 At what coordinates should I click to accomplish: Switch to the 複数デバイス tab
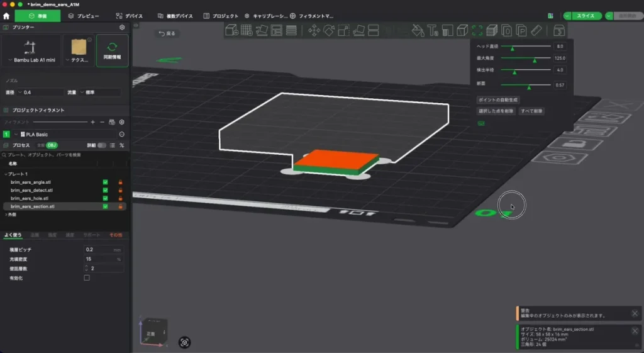pyautogui.click(x=175, y=16)
